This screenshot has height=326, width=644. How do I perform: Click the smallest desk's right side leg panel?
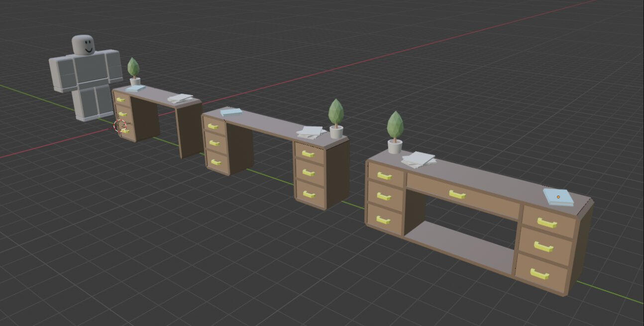[189, 130]
